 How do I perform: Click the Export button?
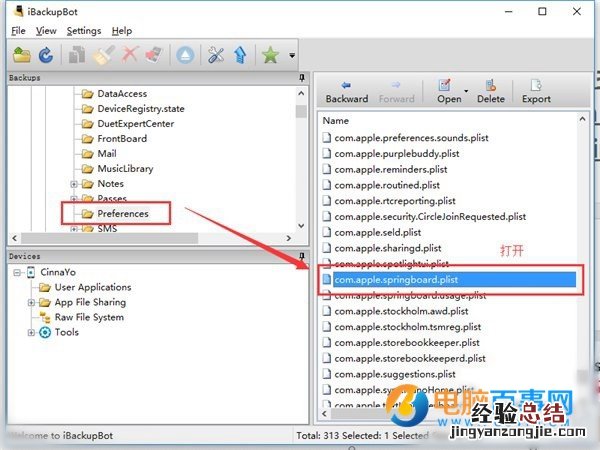(536, 92)
